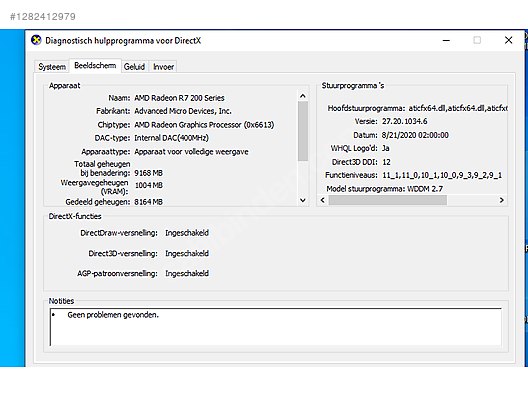Click the 'Advanced Micro Devices, Inc.' value
Viewport: 528px width, 396px height.
point(183,111)
